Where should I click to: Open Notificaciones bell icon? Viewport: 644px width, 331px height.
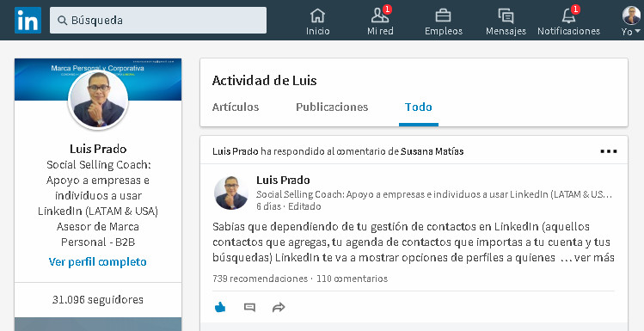[x=569, y=16]
